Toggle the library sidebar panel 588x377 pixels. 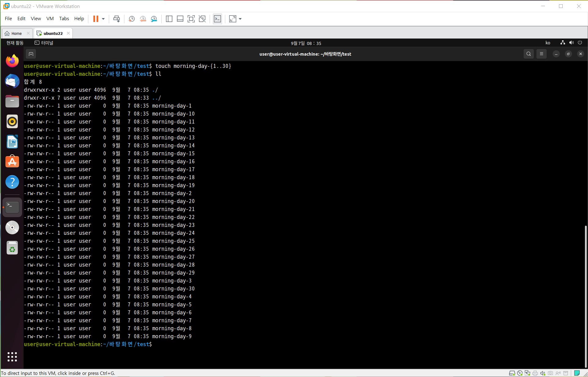[x=169, y=19]
